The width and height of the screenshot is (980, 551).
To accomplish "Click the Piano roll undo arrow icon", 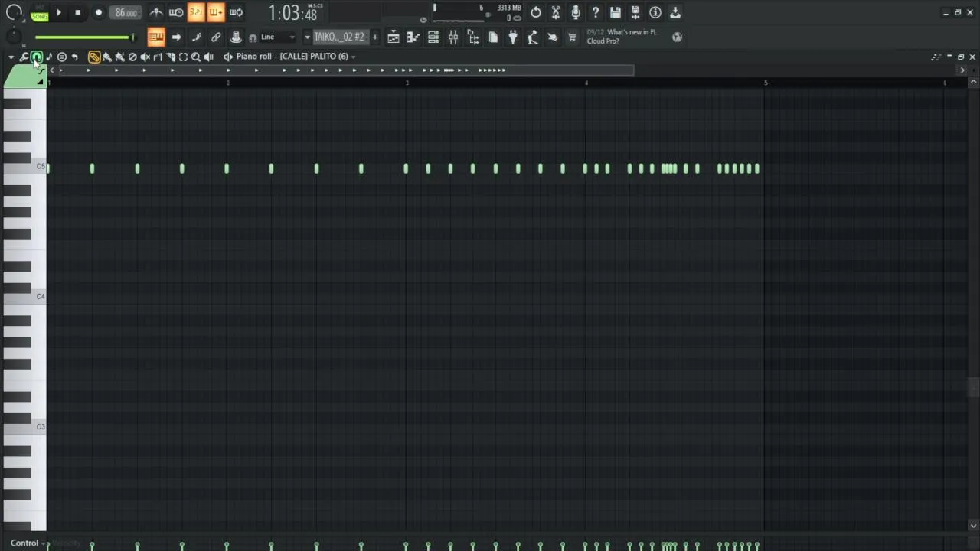I will tap(74, 57).
